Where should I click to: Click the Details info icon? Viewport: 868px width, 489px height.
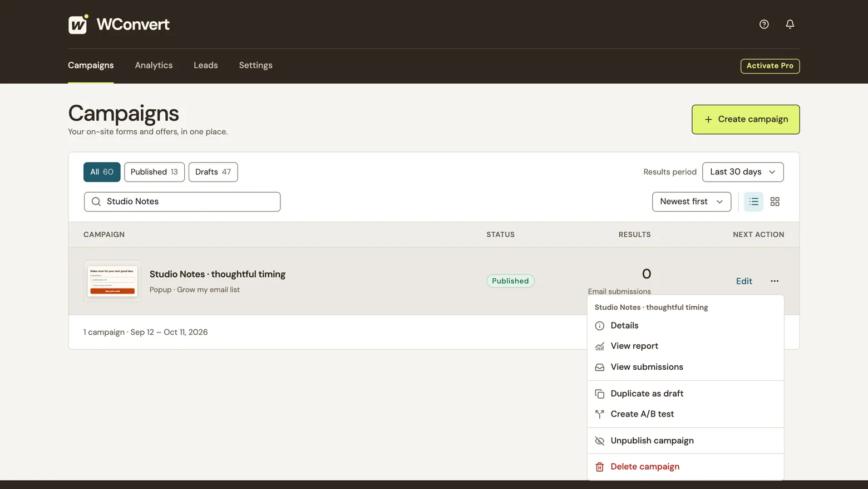point(599,326)
